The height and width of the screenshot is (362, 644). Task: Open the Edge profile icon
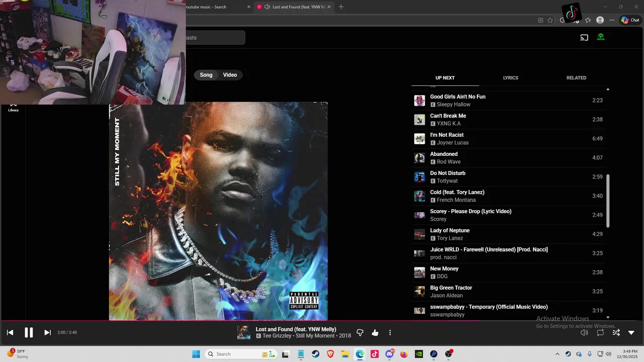pos(600,20)
